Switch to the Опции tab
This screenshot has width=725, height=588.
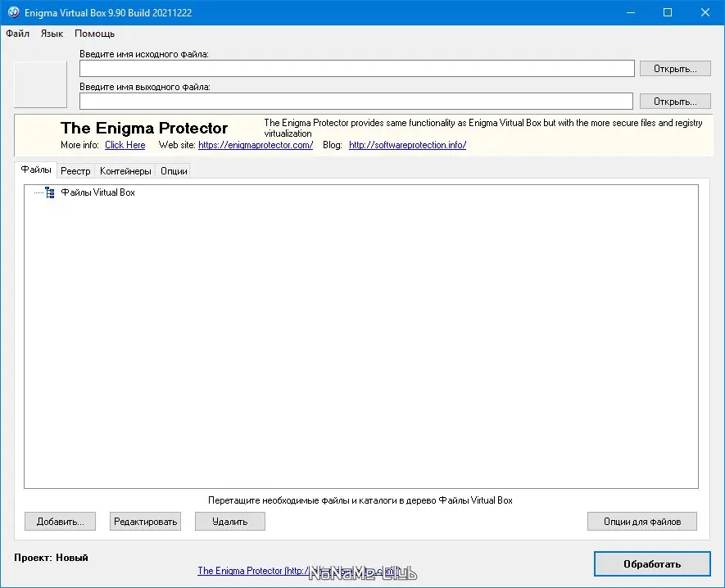(x=174, y=171)
